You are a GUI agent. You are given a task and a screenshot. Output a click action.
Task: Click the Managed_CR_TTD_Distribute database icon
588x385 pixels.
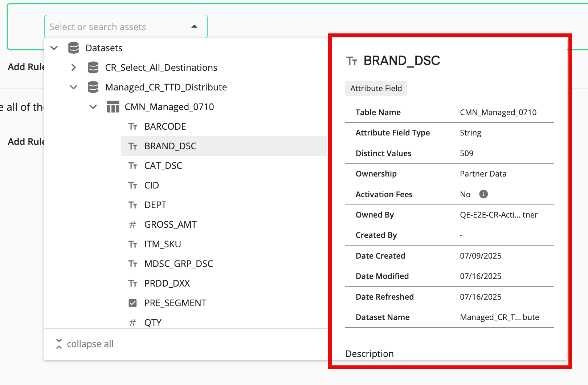93,87
